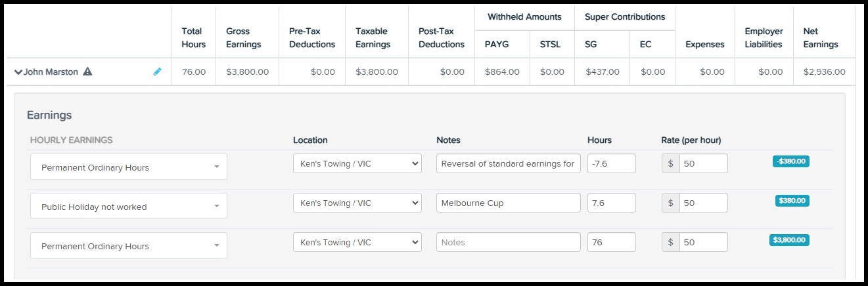Open the location dropdown in the Melbourne Cup row
The image size is (868, 286).
tap(357, 203)
